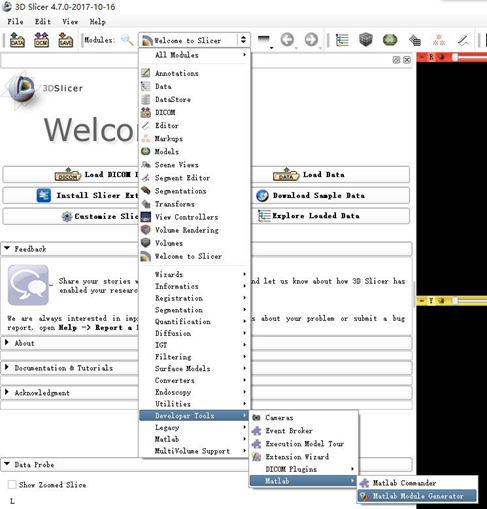The height and width of the screenshot is (509, 487).
Task: Expand the Diffusion submenu
Action: 194,333
